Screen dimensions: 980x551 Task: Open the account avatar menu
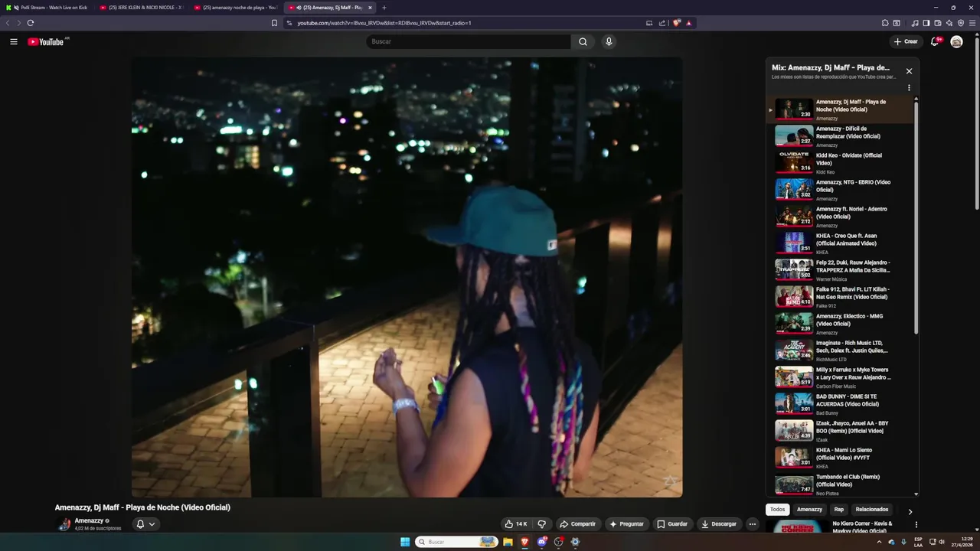tap(956, 41)
